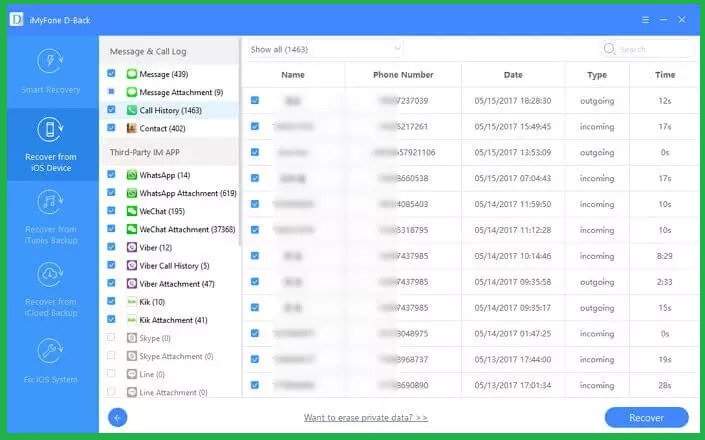Click the Line icon
This screenshot has height=440, width=705.
pos(132,374)
